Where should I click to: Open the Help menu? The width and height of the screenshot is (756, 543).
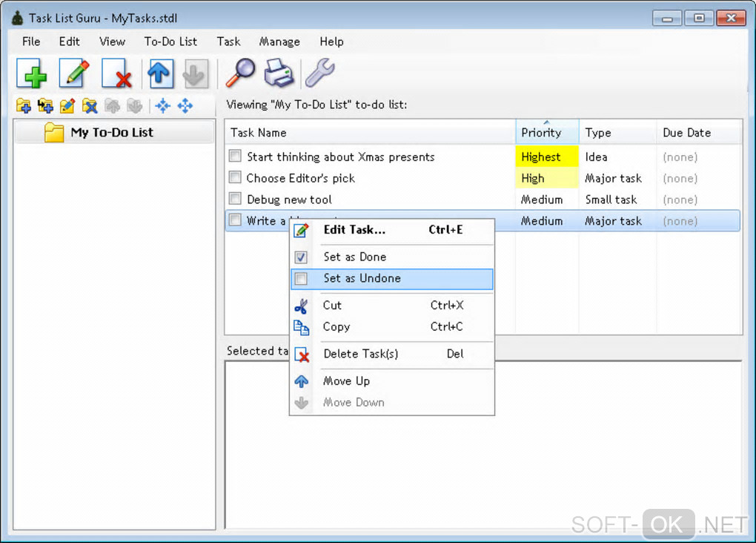pyautogui.click(x=332, y=42)
